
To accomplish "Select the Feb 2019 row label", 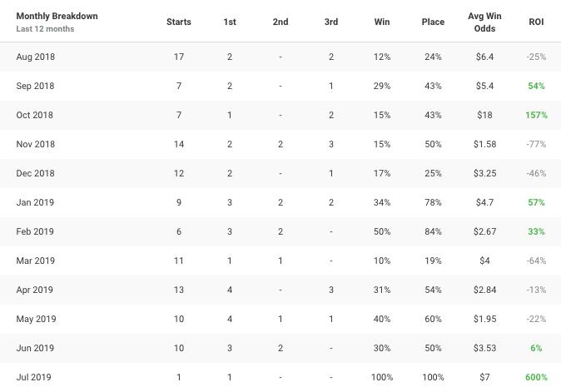I will 35,231.
